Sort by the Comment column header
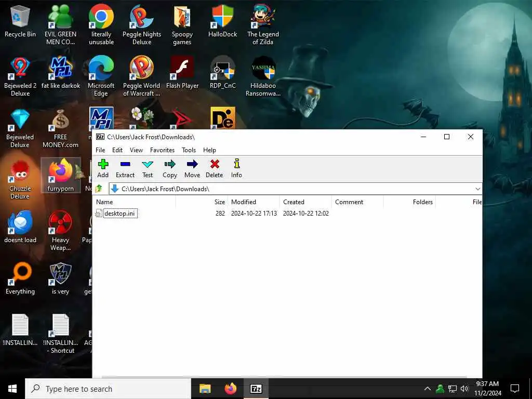532x399 pixels. (x=357, y=202)
